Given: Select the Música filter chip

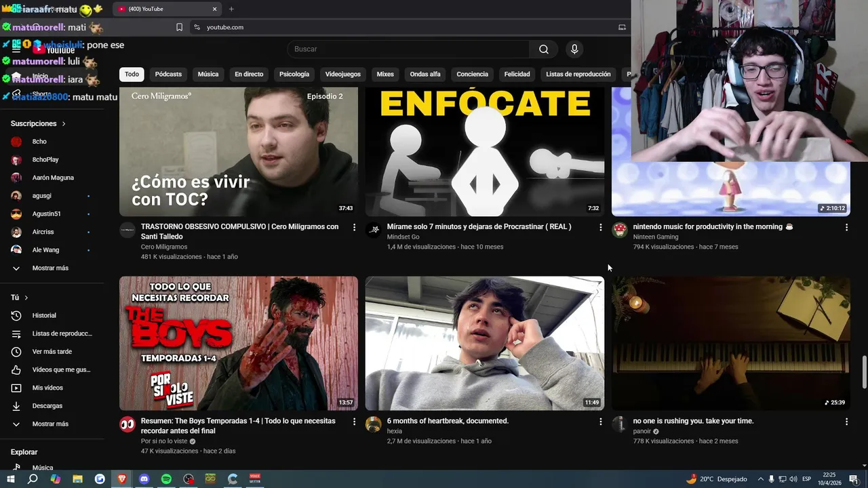Looking at the screenshot, I should [208, 74].
